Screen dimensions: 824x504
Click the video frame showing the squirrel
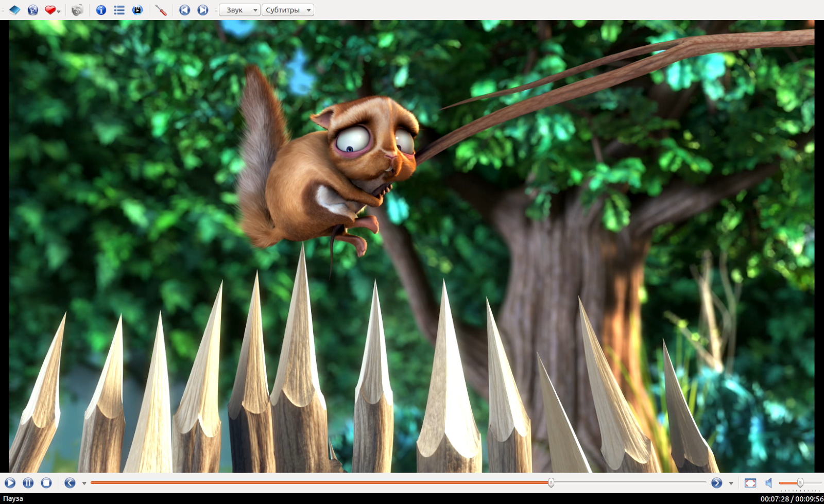[x=411, y=246]
